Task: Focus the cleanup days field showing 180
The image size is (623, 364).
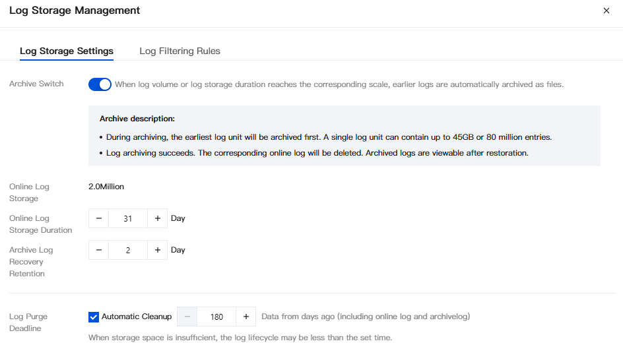Action: point(216,317)
